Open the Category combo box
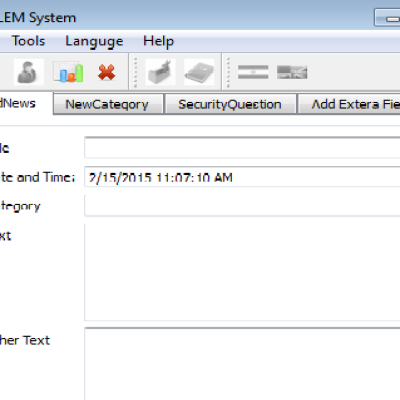This screenshot has height=400, width=400. [242, 206]
